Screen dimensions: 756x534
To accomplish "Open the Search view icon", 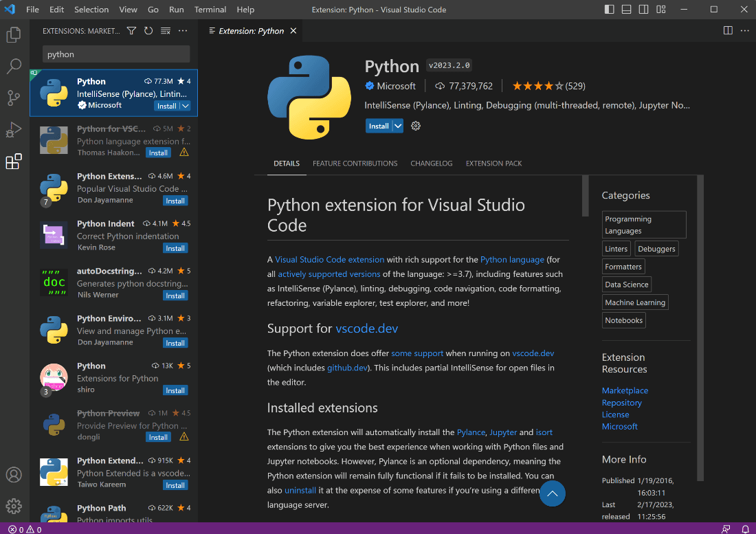I will coord(14,66).
